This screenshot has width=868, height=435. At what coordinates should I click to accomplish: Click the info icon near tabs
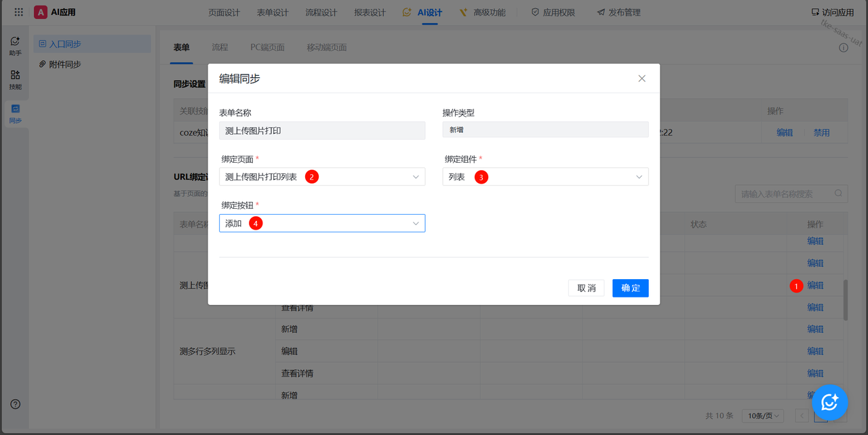click(x=844, y=48)
